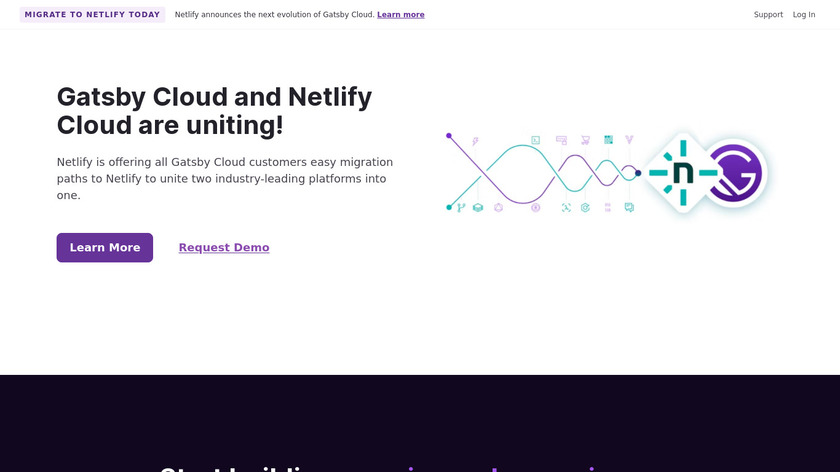Click the terminal prompt icon in illustration
The height and width of the screenshot is (472, 840).
click(535, 140)
